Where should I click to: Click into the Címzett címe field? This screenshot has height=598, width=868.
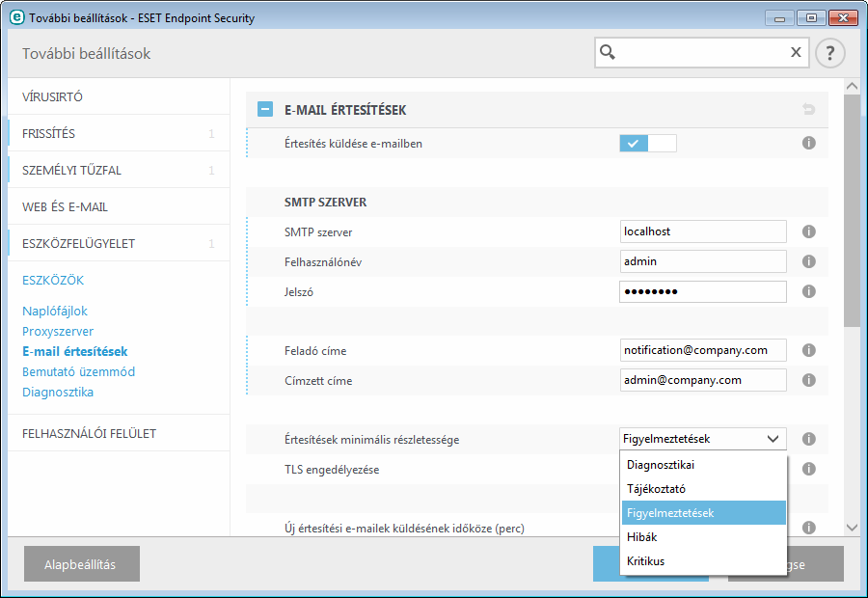703,380
